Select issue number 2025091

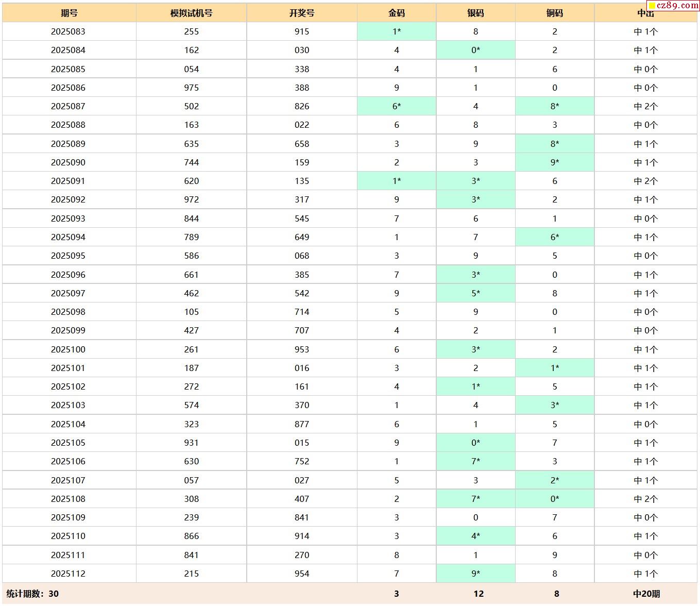click(x=68, y=181)
